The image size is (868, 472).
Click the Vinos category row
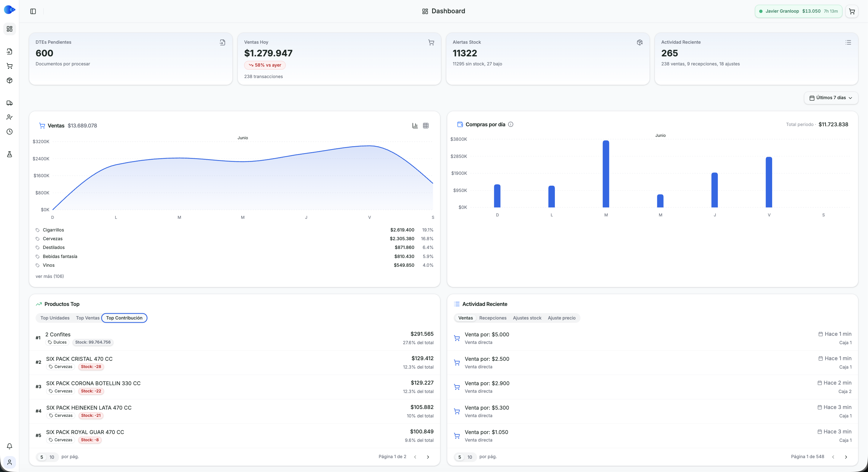tap(234, 266)
